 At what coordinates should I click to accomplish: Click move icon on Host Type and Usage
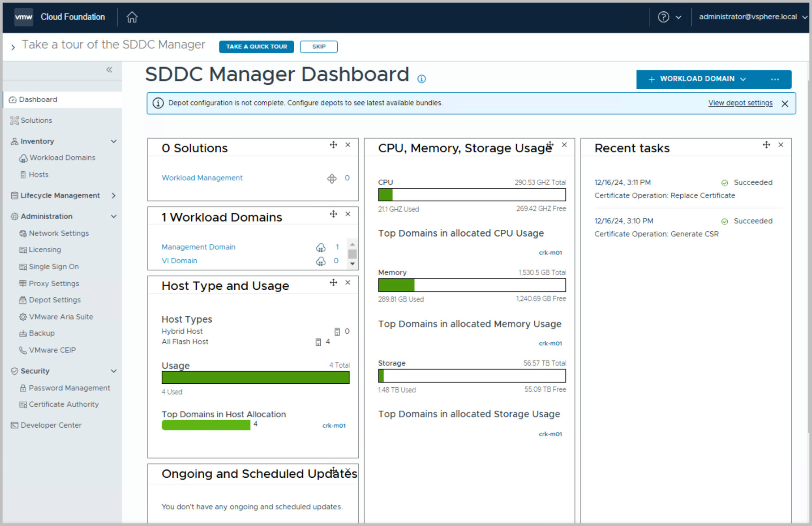click(333, 282)
